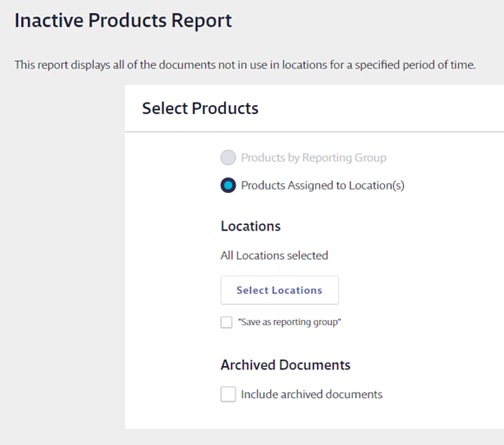The width and height of the screenshot is (504, 445).
Task: Tick the Include archived documents checkbox
Action: 228,395
